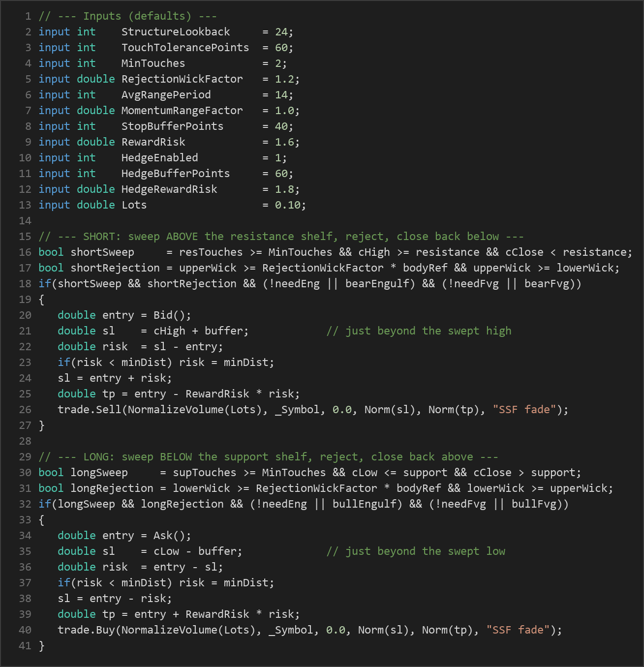
Task: Click 'bearEngulf' in the short if-condition
Action: pos(377,284)
